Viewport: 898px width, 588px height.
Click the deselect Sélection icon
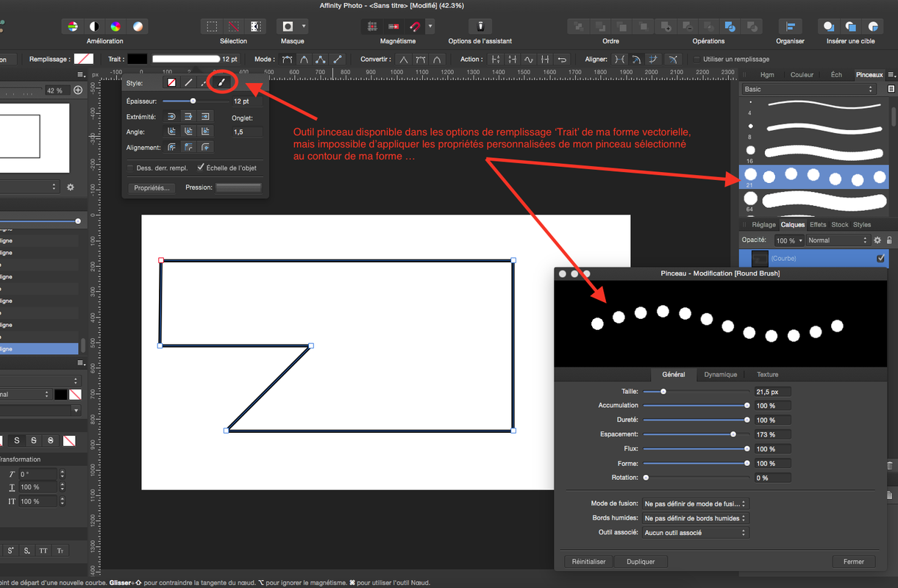pyautogui.click(x=234, y=26)
